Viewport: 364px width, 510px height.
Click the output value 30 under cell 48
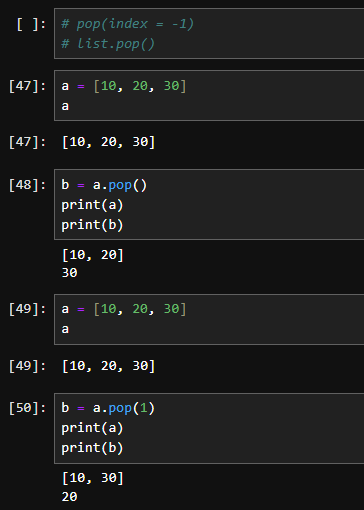[69, 273]
